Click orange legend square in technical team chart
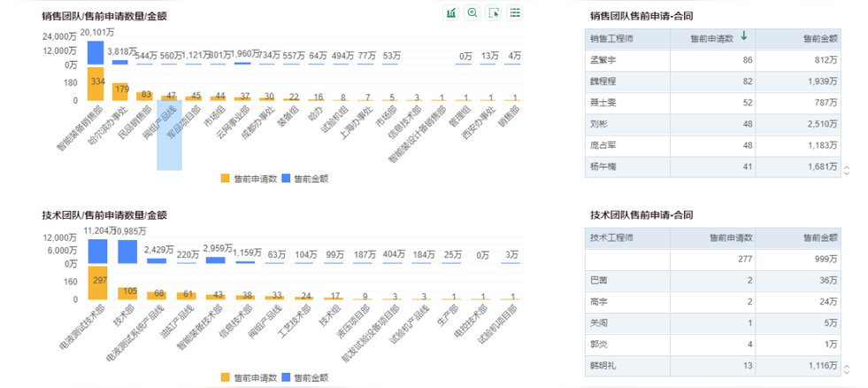 point(226,377)
